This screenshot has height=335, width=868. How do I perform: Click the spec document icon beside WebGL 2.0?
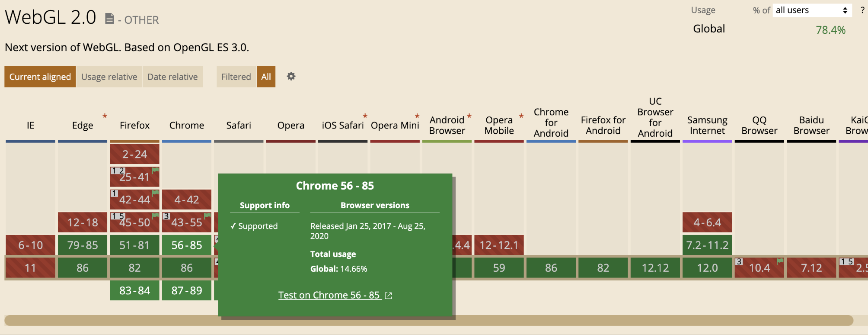pos(110,19)
